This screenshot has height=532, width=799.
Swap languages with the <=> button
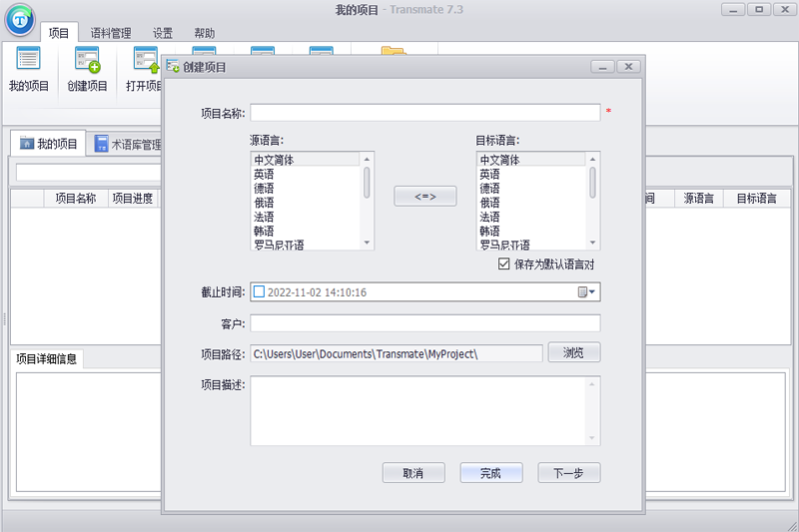425,196
